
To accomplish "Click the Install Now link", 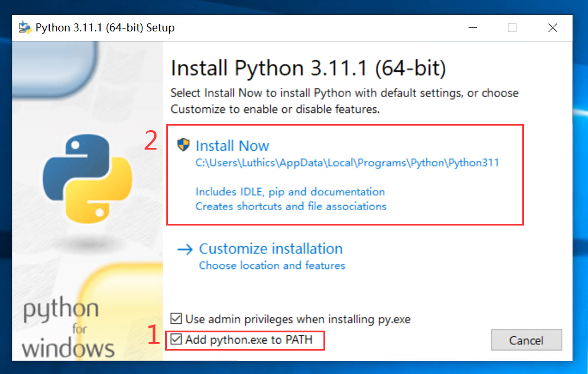I will pyautogui.click(x=233, y=146).
